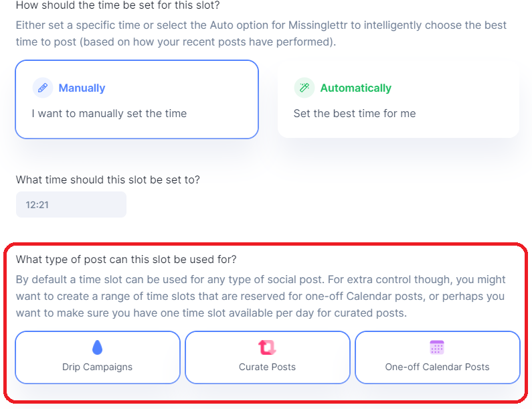532x409 pixels.
Task: Click 'What type of post' question heading
Action: click(126, 259)
